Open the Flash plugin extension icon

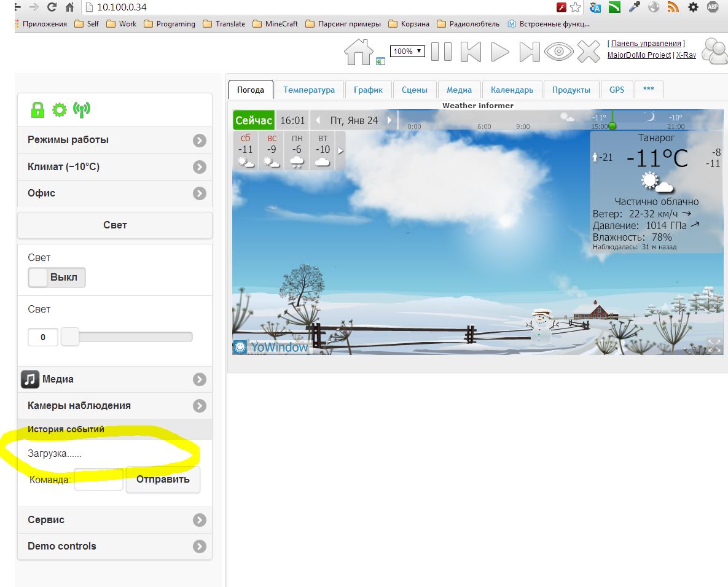pos(561,7)
